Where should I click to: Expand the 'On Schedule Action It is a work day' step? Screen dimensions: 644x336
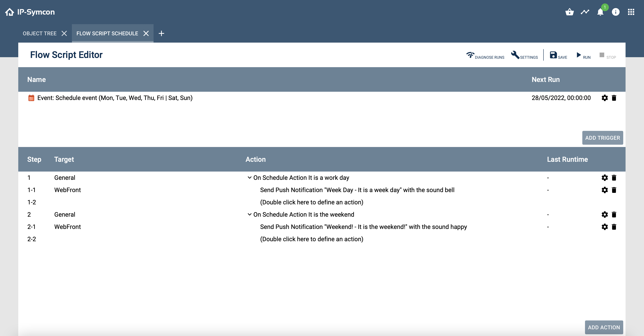pos(248,178)
